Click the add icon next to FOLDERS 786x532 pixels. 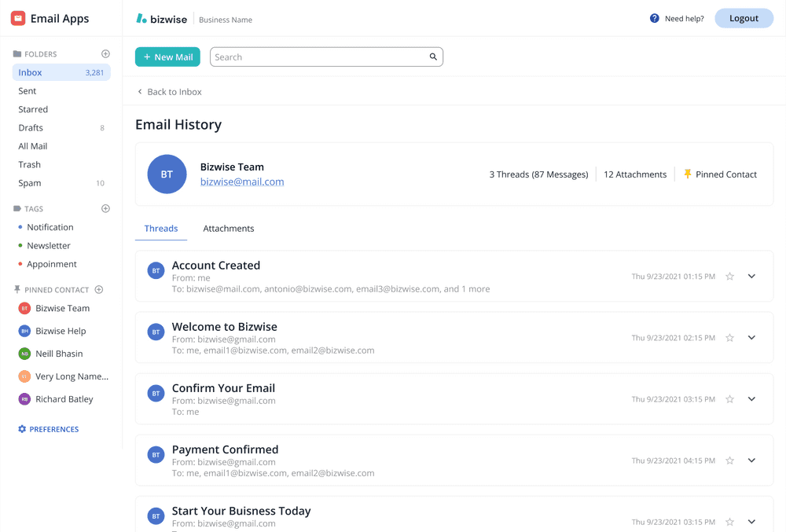[x=105, y=53]
